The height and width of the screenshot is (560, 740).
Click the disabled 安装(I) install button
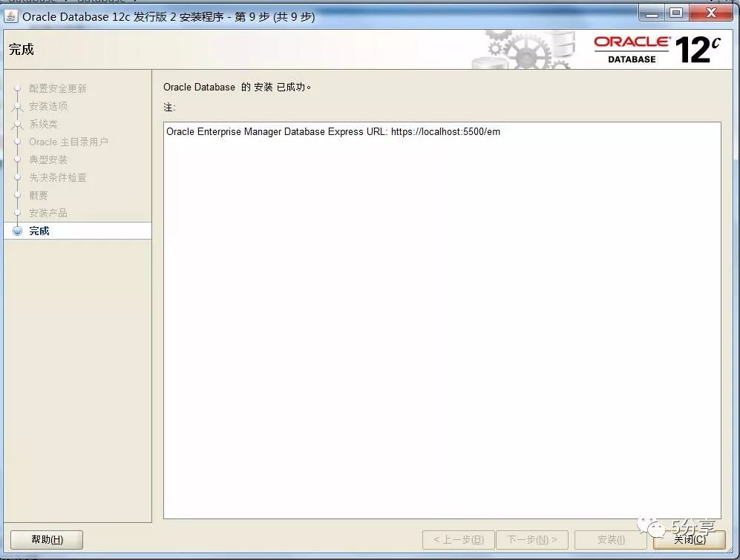(611, 540)
